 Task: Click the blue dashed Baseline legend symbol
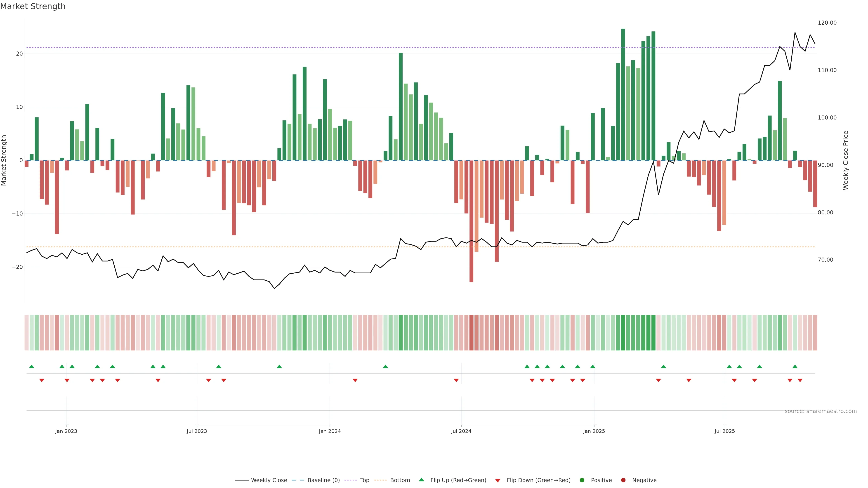(x=297, y=480)
